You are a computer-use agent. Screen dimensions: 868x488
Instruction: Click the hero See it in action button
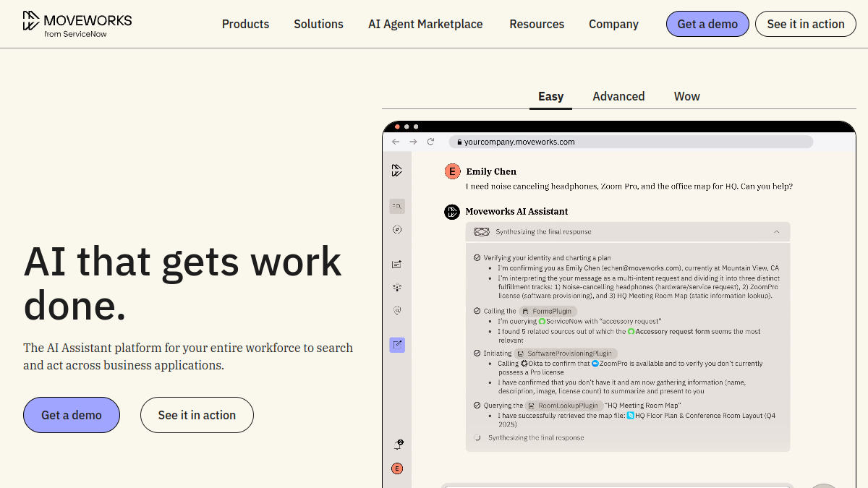click(x=197, y=415)
